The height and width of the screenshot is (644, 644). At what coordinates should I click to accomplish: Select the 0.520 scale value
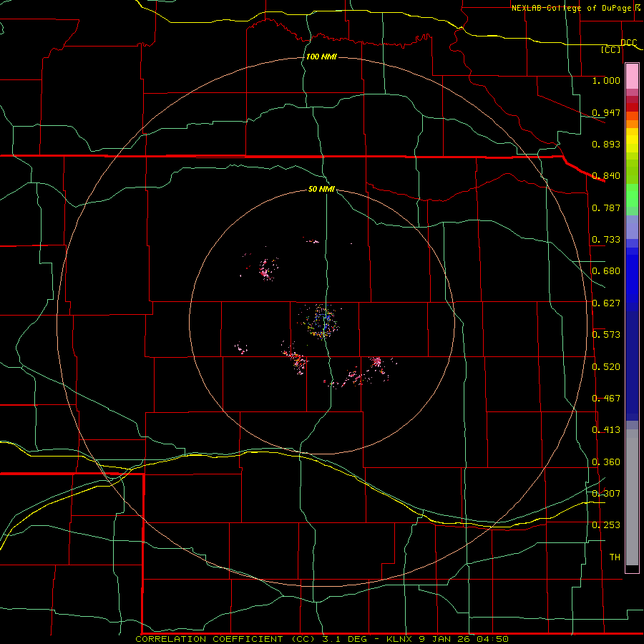[606, 367]
